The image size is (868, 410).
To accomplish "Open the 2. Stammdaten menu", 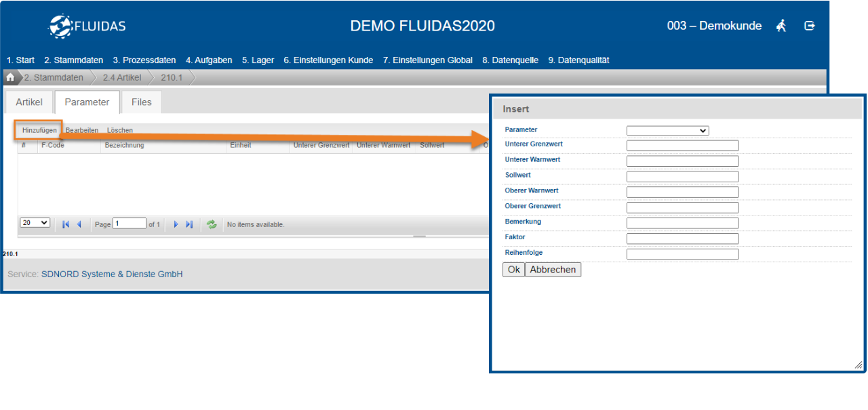I will 73,60.
